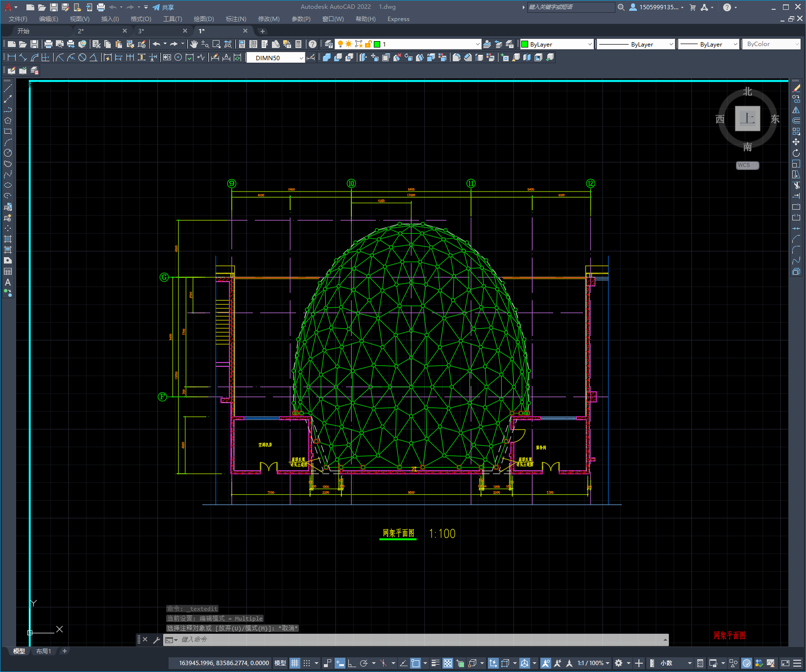Click the Tolerance dimension icon
Viewport: 806px width, 672px height.
[167, 57]
